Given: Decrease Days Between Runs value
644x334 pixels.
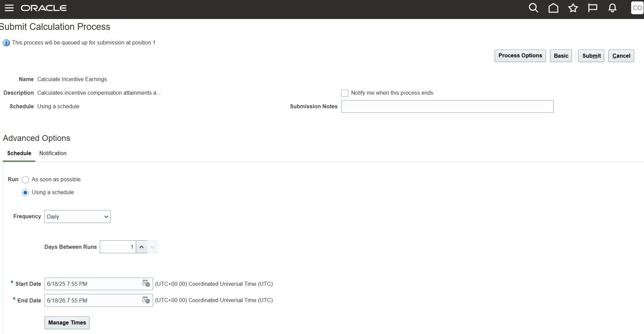Looking at the screenshot, I should (x=152, y=247).
